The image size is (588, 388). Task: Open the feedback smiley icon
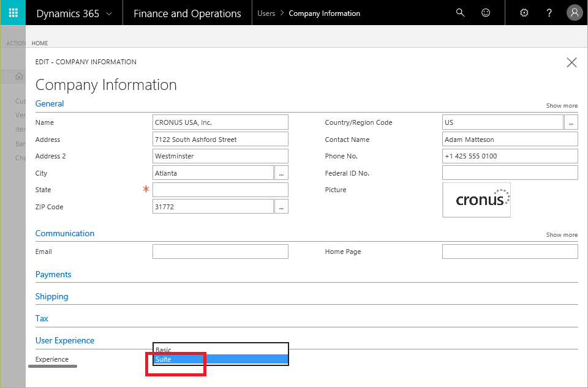486,13
